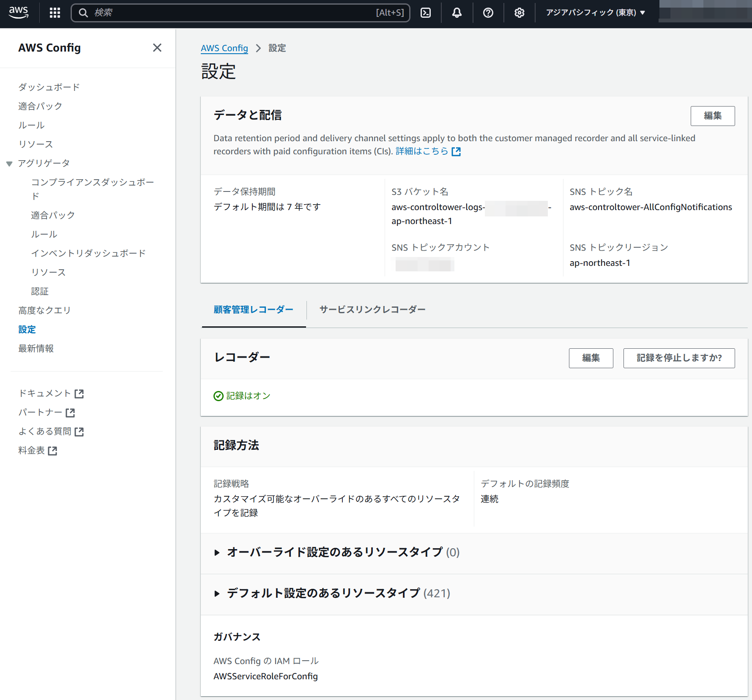Open the ドキュメント link
Viewport: 752px width, 700px height.
[45, 394]
